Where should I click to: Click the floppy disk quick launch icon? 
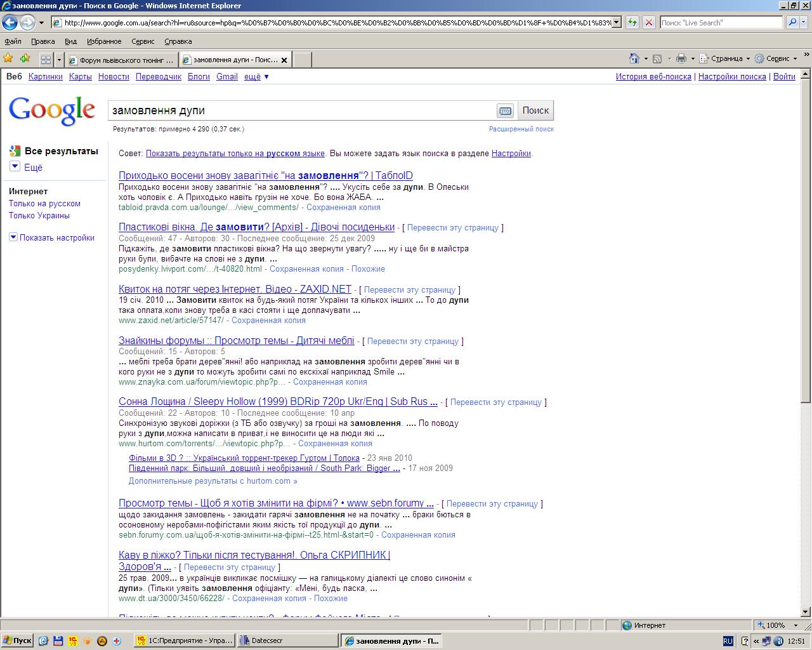click(x=58, y=640)
